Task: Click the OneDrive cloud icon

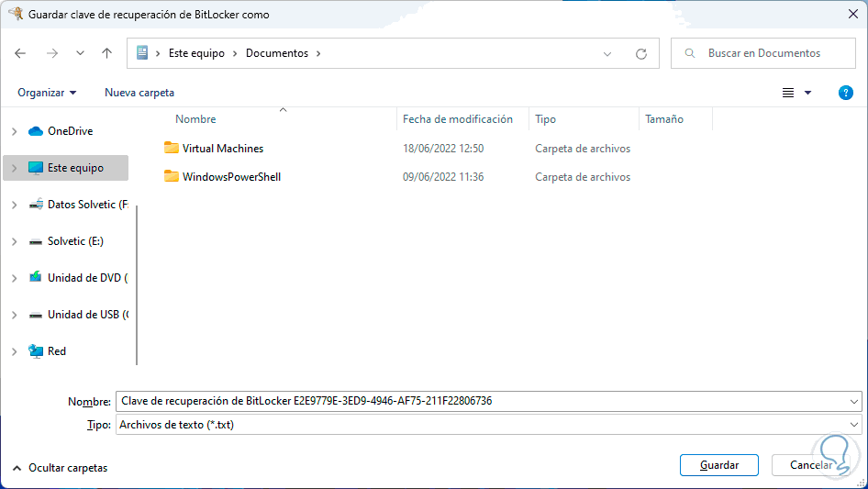Action: click(36, 131)
